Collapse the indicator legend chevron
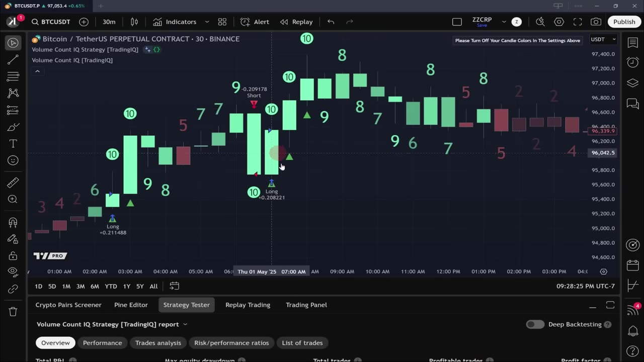Viewport: 644px width, 362px height. click(x=37, y=71)
